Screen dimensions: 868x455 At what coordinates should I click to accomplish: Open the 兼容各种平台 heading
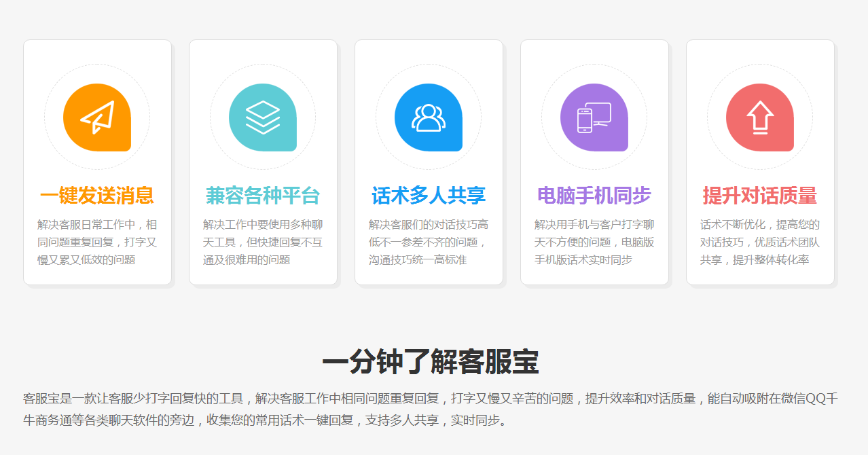(263, 196)
